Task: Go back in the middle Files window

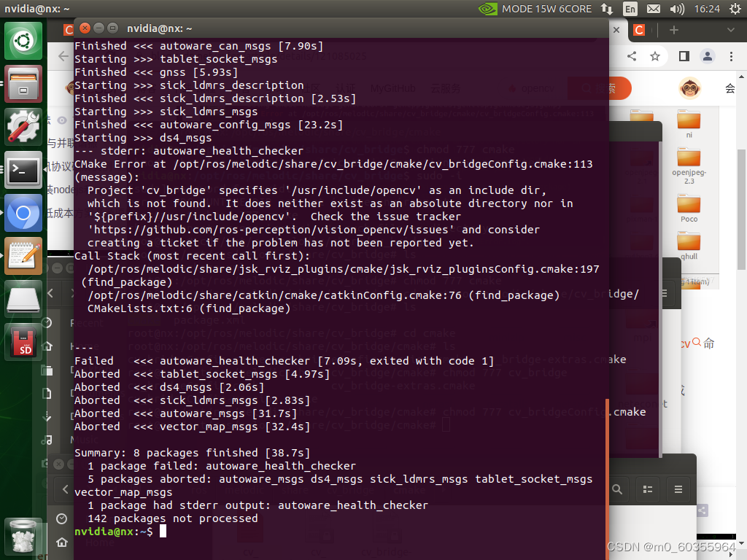Action: tap(51, 293)
